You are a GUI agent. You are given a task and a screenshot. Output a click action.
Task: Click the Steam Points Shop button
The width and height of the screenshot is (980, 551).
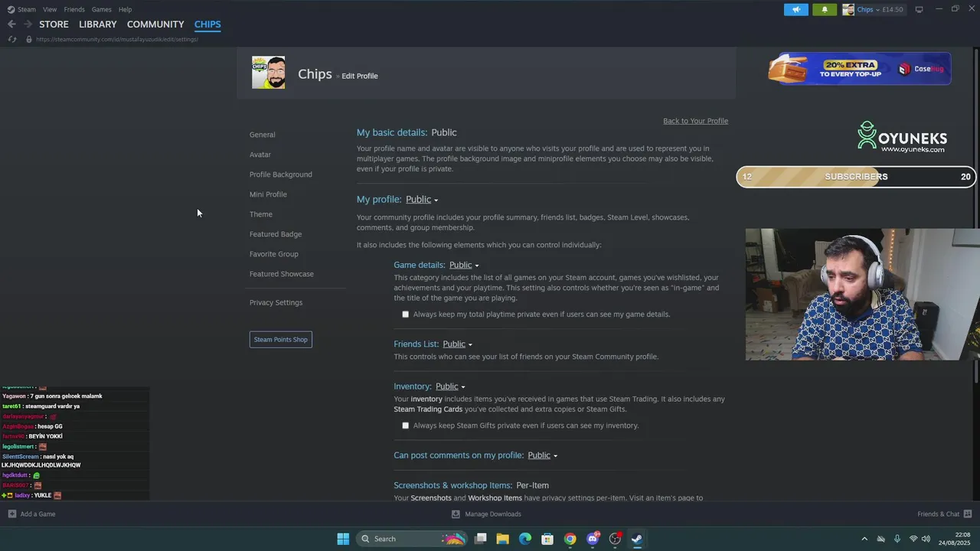pos(281,340)
